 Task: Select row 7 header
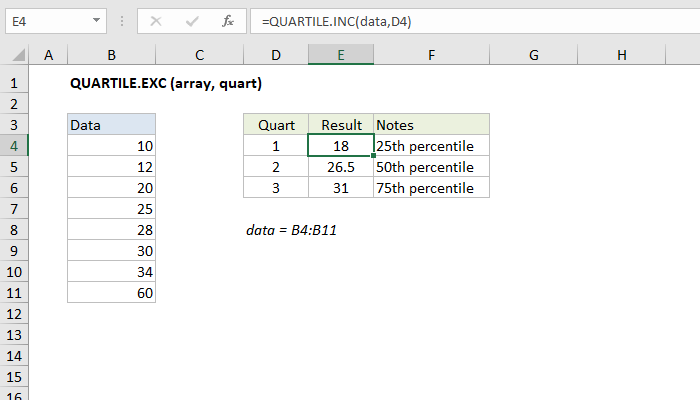14,209
